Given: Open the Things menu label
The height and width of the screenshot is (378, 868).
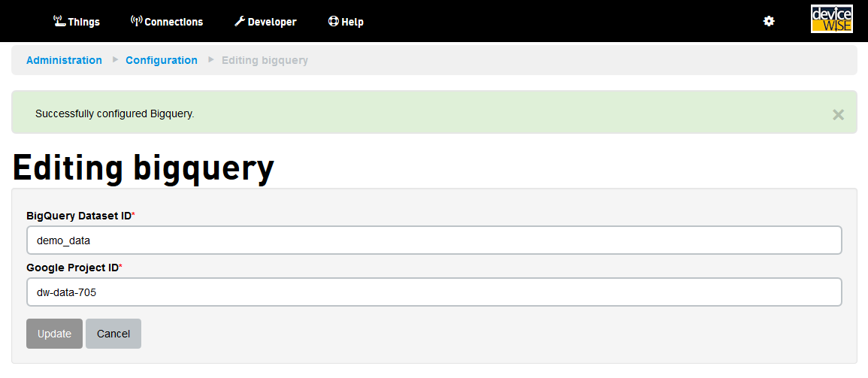Looking at the screenshot, I should [x=83, y=22].
